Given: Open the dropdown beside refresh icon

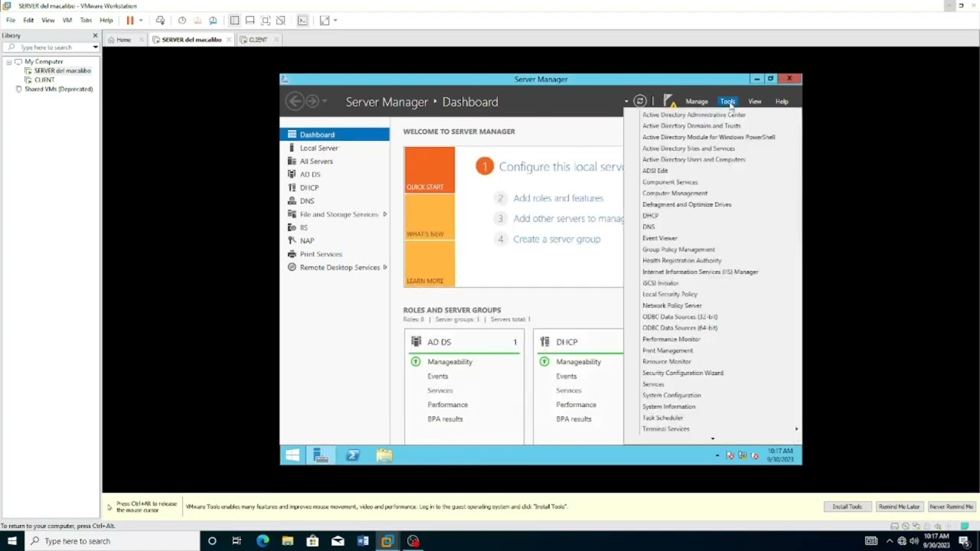Looking at the screenshot, I should (x=626, y=101).
